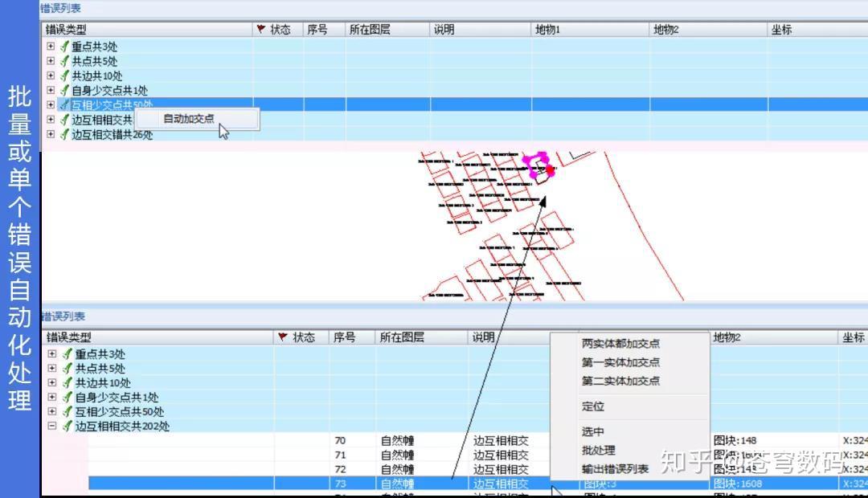Expand upper 重点共3处 node
Image resolution: width=868 pixels, height=498 pixels.
[x=51, y=47]
